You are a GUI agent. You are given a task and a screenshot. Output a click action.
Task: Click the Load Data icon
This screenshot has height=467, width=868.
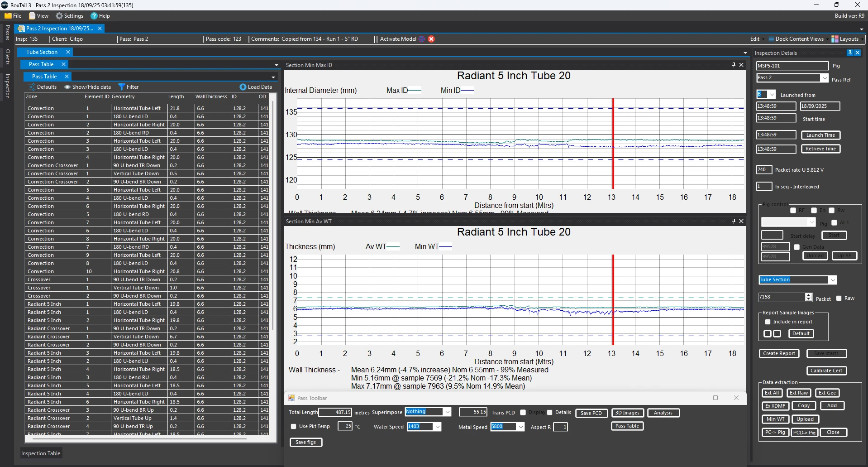243,87
